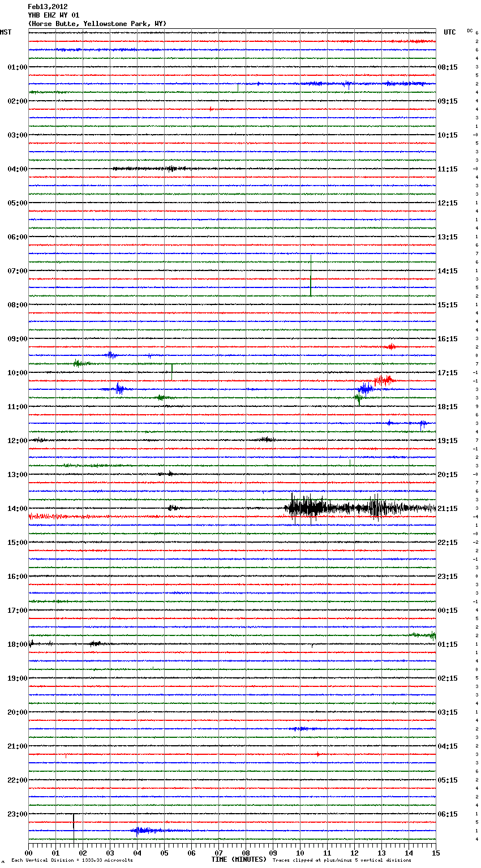481x868 pixels.
Task: Click the "04:15" UTC time label
Action: point(448,746)
